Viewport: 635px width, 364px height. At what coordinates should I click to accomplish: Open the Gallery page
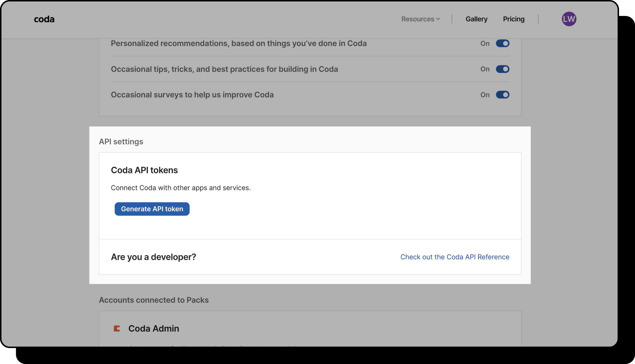[x=476, y=19]
